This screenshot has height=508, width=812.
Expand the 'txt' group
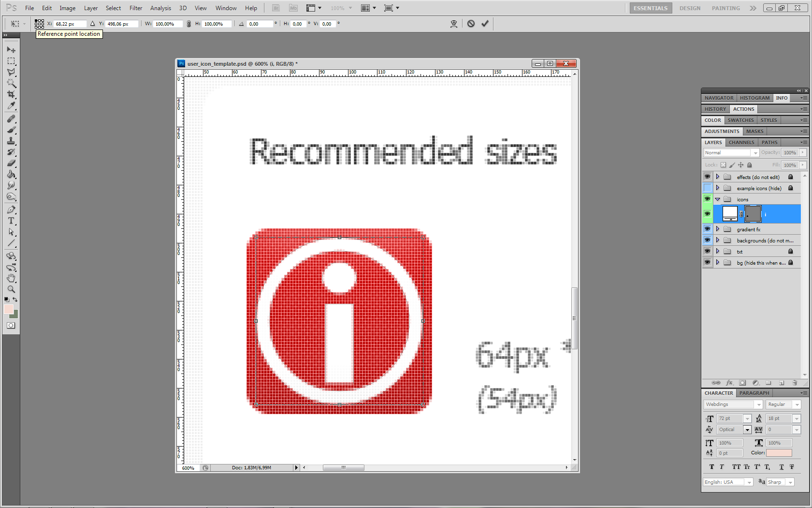point(718,251)
